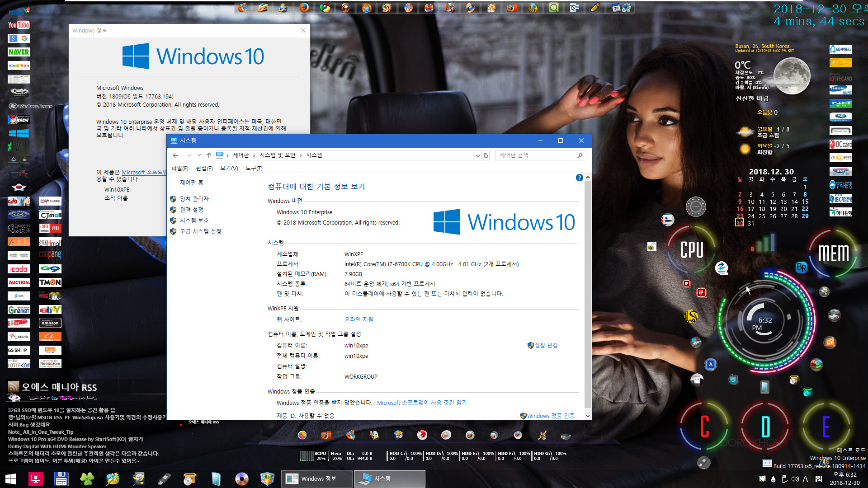The height and width of the screenshot is (488, 868).
Task: Open 고급 시스템 설정 link
Action: coord(200,231)
